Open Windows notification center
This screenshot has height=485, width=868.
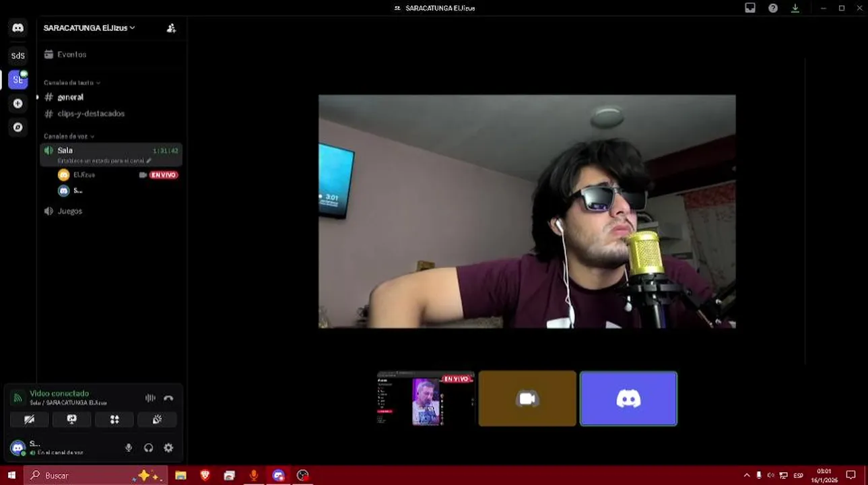(850, 476)
